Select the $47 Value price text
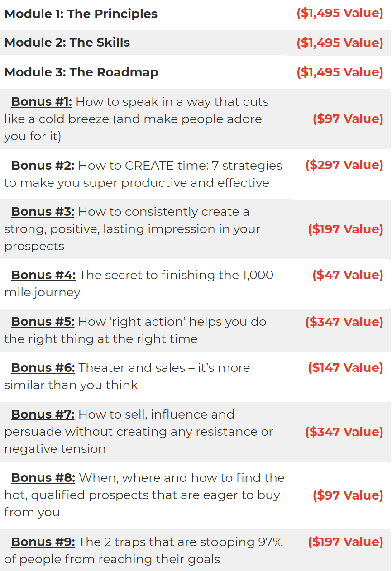The width and height of the screenshot is (392, 571). [348, 275]
